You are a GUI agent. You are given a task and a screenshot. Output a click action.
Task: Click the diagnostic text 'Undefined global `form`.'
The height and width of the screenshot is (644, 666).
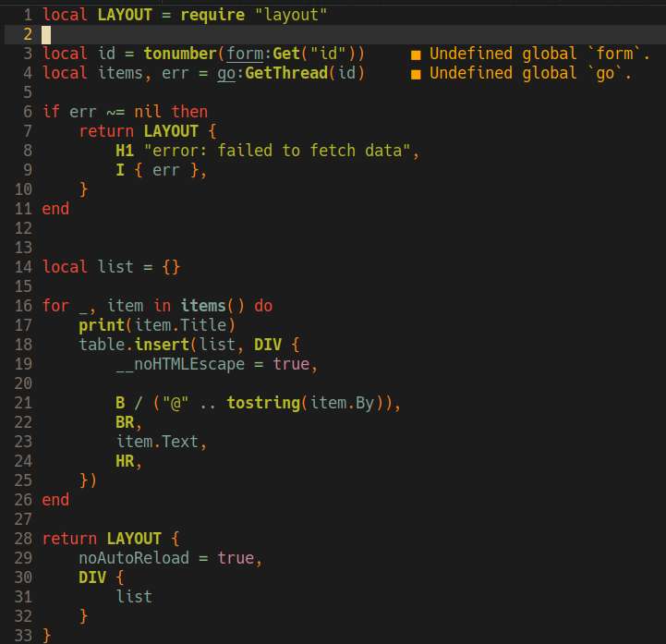click(539, 54)
